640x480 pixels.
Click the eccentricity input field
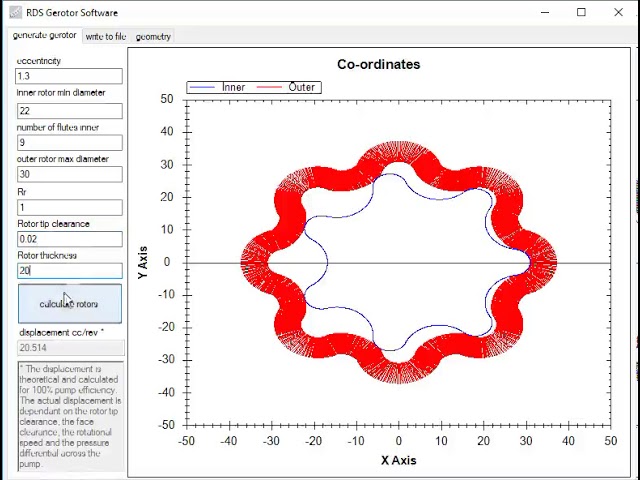69,76
